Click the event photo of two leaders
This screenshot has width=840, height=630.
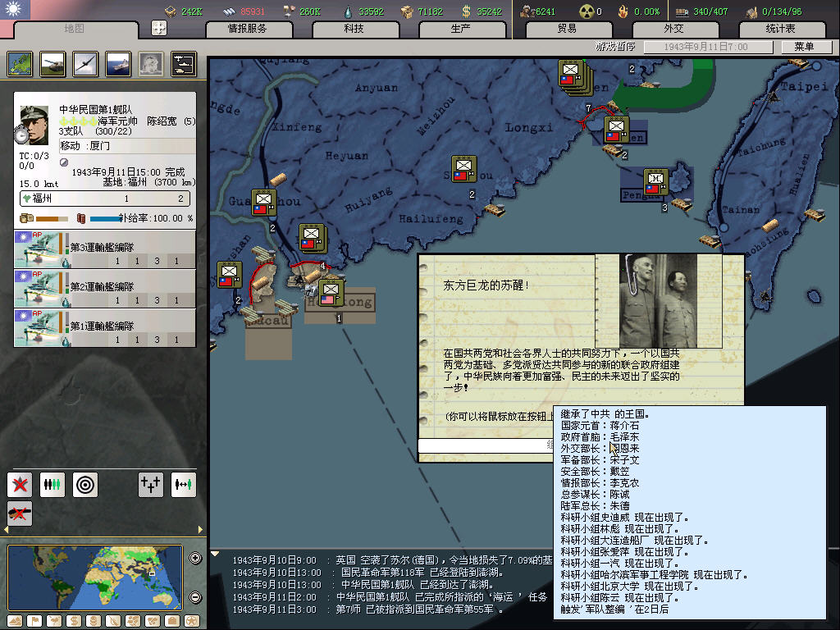pos(659,300)
